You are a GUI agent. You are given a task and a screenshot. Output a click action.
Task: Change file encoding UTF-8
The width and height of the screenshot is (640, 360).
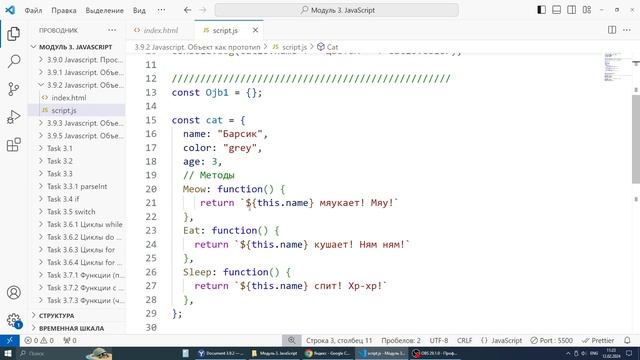pos(438,340)
